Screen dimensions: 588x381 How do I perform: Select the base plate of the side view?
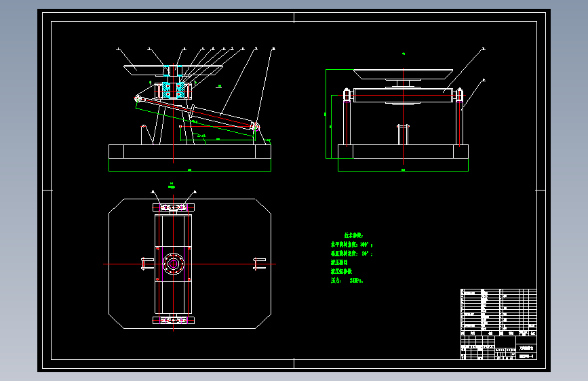(x=190, y=151)
